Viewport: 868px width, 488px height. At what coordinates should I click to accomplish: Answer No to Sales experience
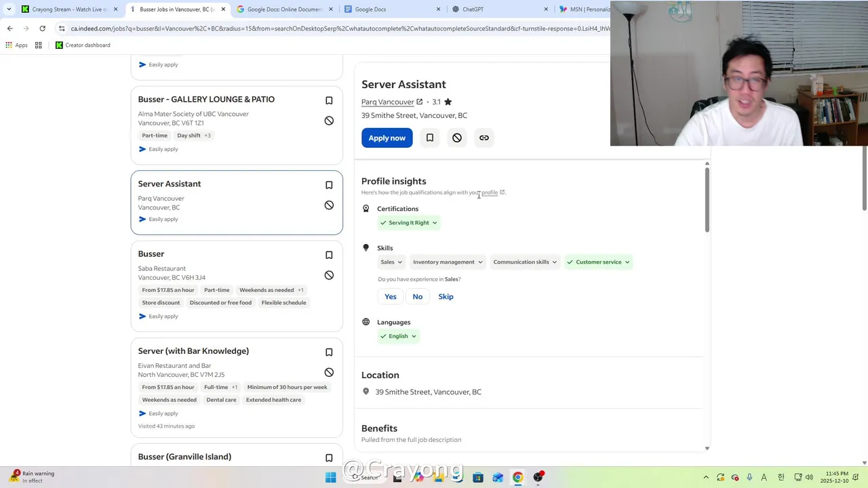tap(418, 296)
